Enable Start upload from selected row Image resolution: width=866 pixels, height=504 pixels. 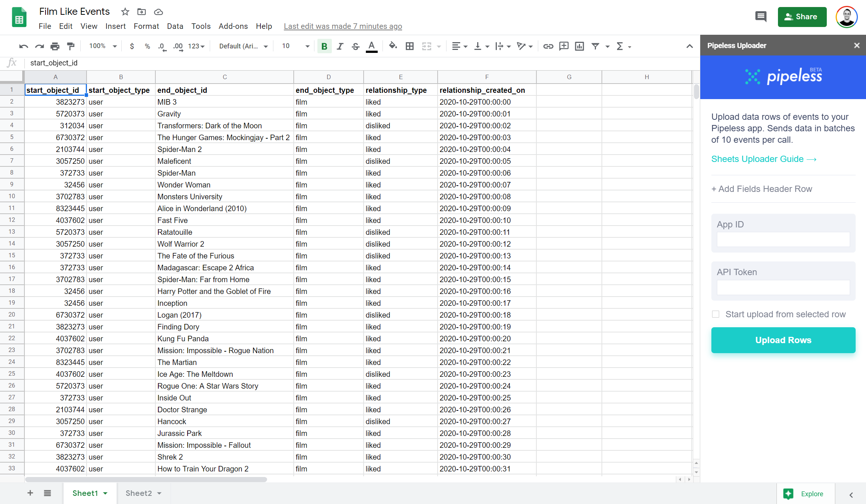point(716,314)
